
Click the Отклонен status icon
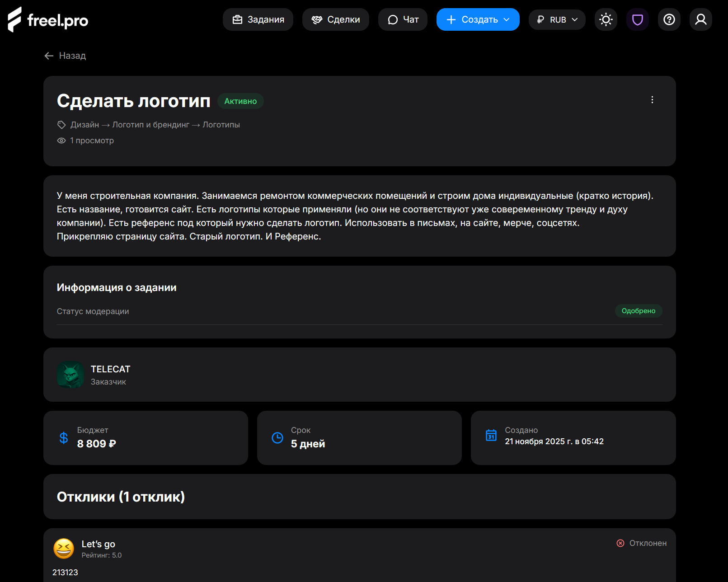620,543
